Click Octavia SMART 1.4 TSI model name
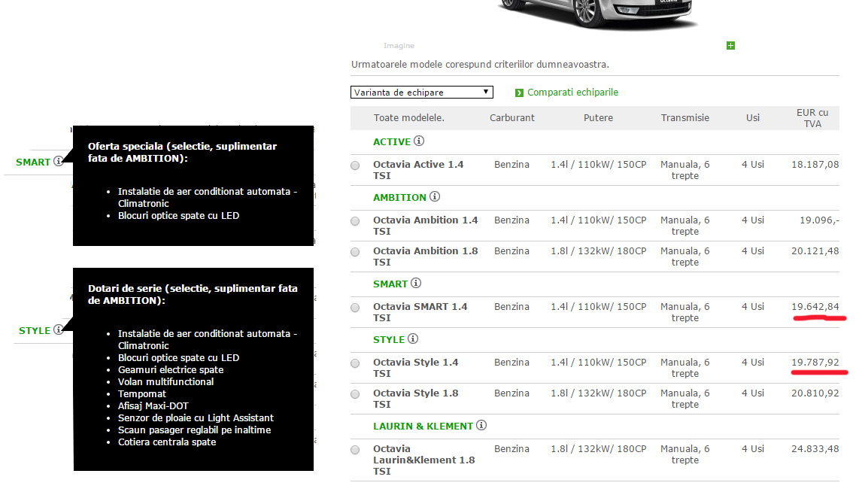The width and height of the screenshot is (865, 504). pyautogui.click(x=420, y=312)
